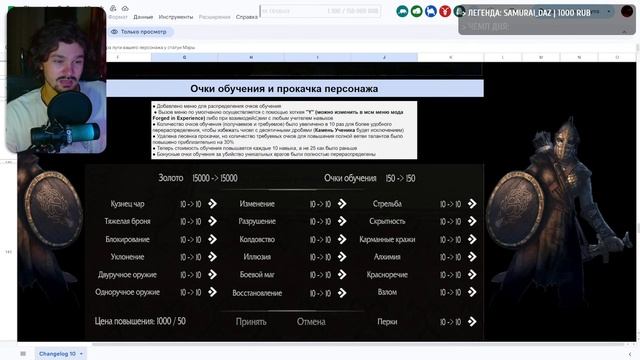Image resolution: width=640 pixels, height=360 pixels.
Task: Click the arrow next to Алхимия
Action: click(x=472, y=257)
